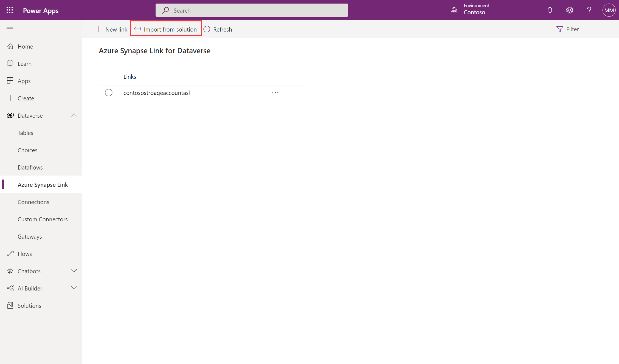Expand the Dataverse section in sidebar
The image size is (619, 364).
[x=74, y=115]
